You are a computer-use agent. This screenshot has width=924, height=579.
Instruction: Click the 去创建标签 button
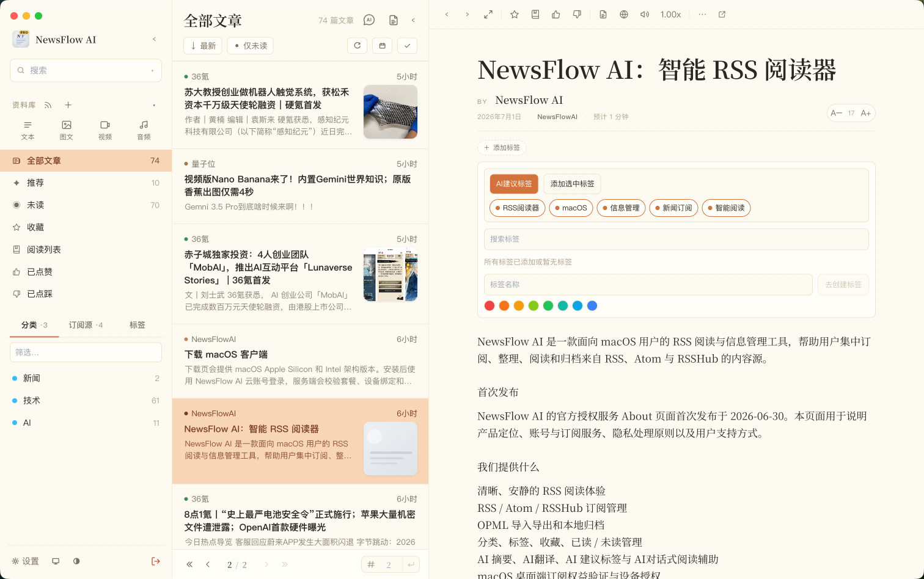coord(843,285)
